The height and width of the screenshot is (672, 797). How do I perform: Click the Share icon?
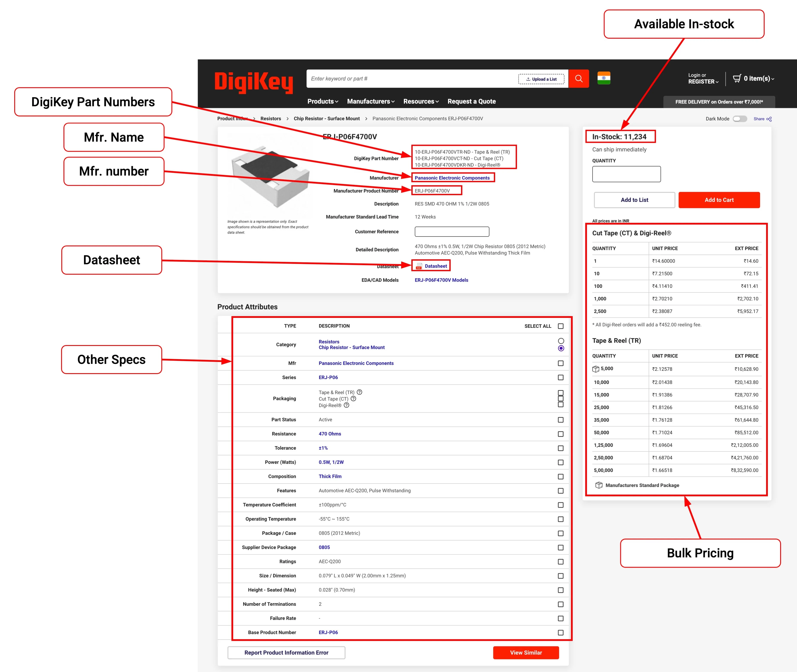click(769, 119)
